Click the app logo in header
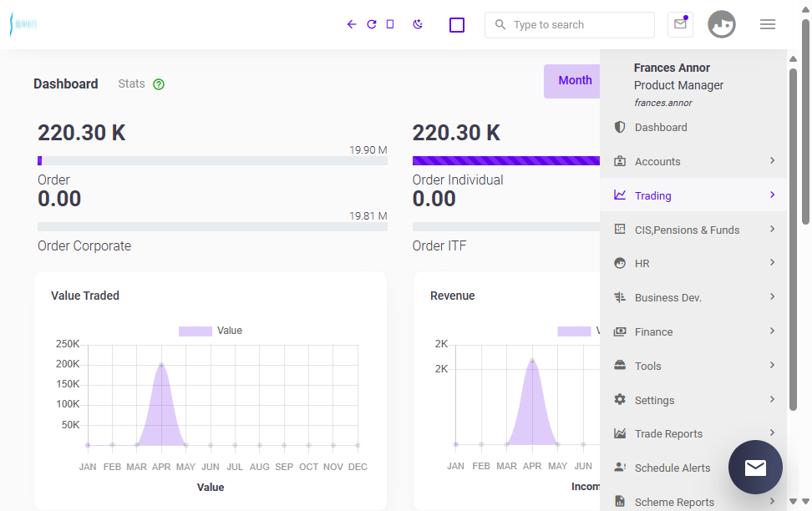812x511 pixels. pyautogui.click(x=23, y=24)
